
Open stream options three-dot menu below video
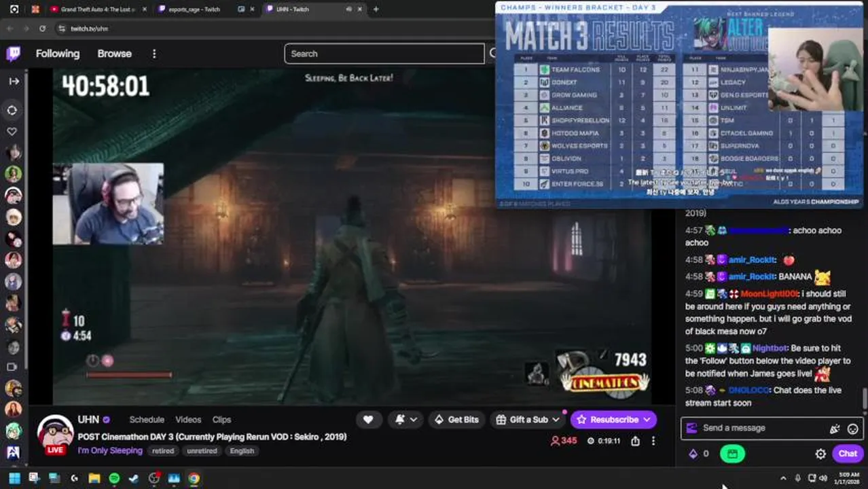(x=653, y=441)
